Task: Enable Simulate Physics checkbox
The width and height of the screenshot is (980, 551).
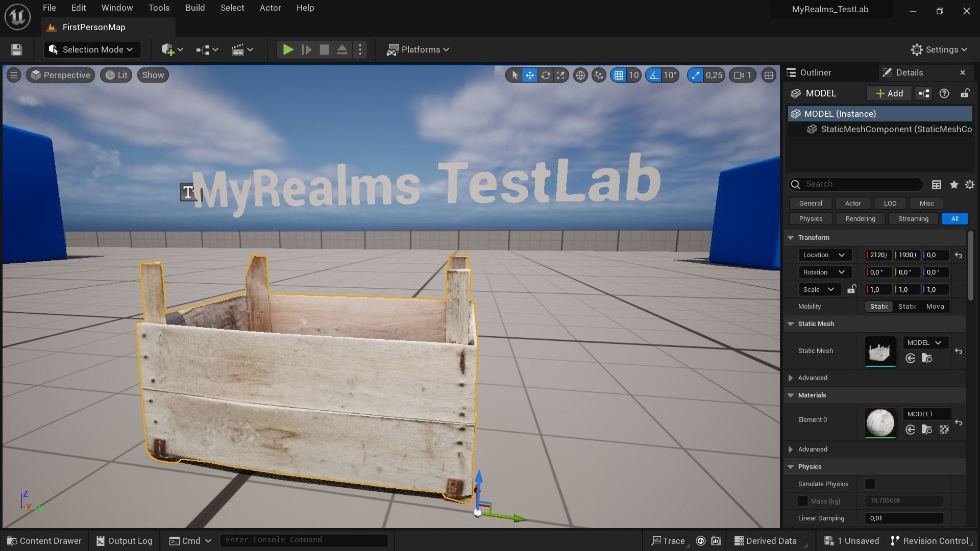Action: pos(870,484)
